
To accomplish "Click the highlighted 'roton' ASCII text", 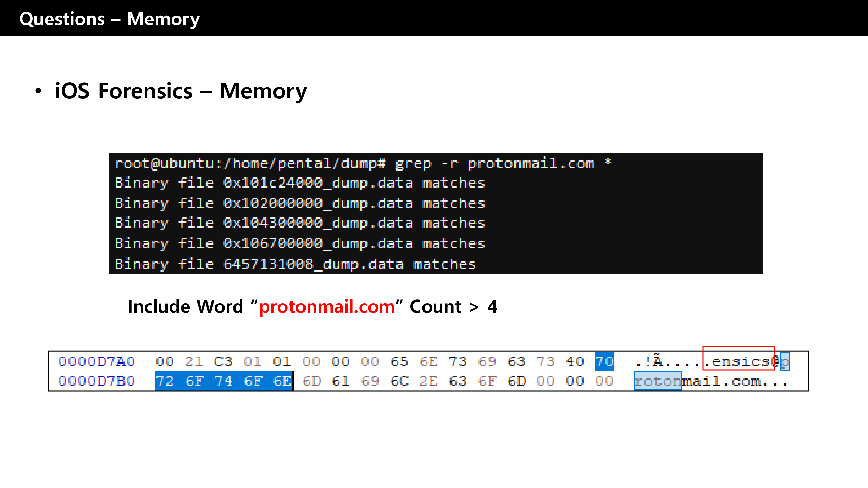I will (x=657, y=381).
